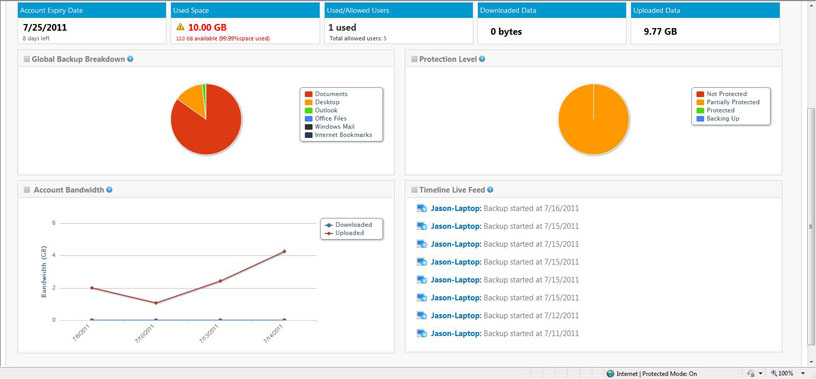
Task: Click the gray square icon before Account Bandwidth
Action: point(27,190)
